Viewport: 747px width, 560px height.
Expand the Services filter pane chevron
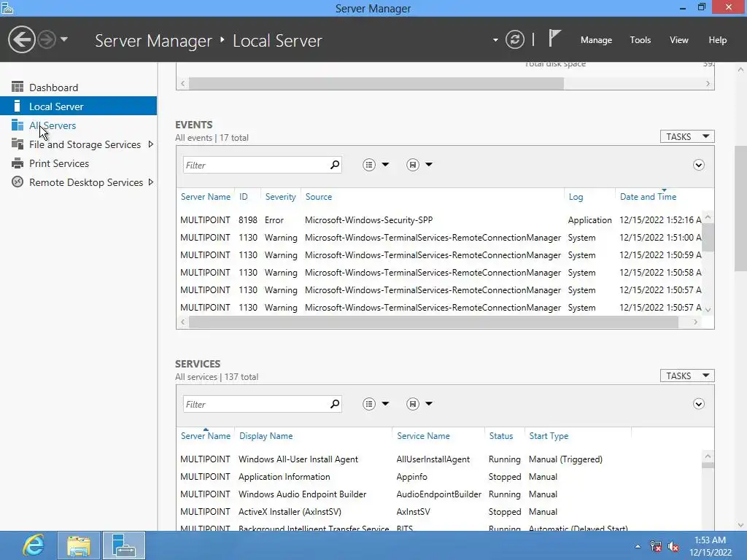pyautogui.click(x=698, y=404)
